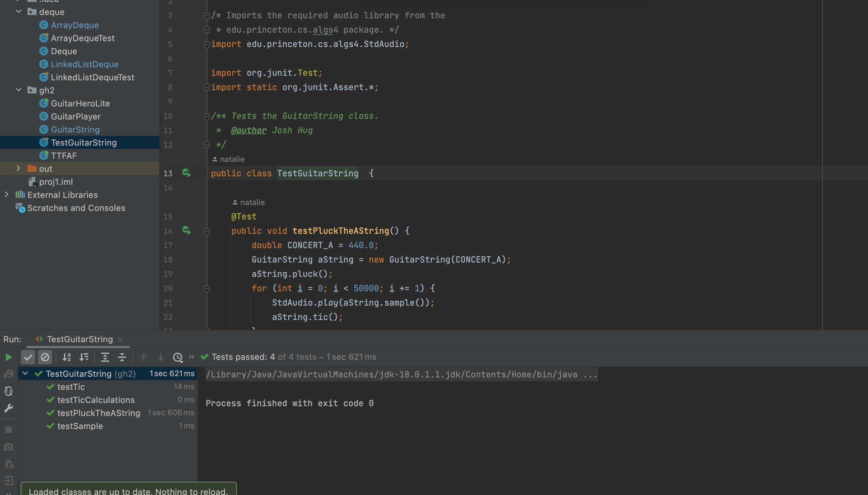Image resolution: width=868 pixels, height=495 pixels.
Task: Collapse the gh2 folder in project tree
Action: coord(19,90)
